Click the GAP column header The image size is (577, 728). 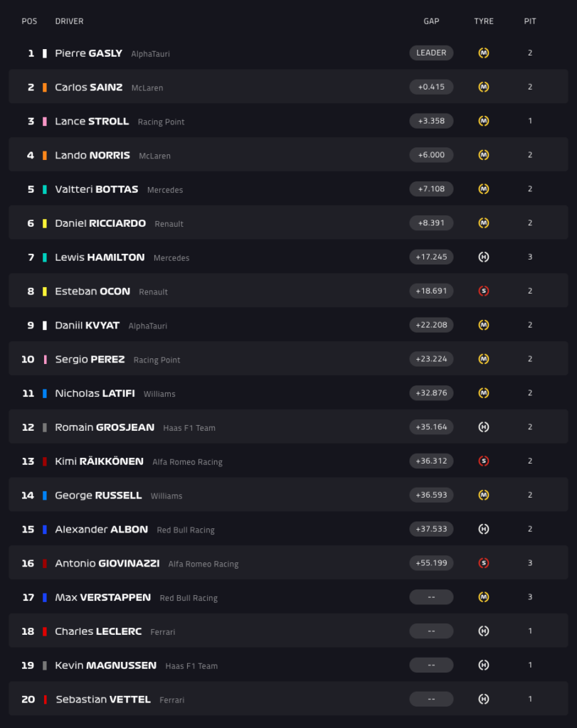pyautogui.click(x=431, y=21)
